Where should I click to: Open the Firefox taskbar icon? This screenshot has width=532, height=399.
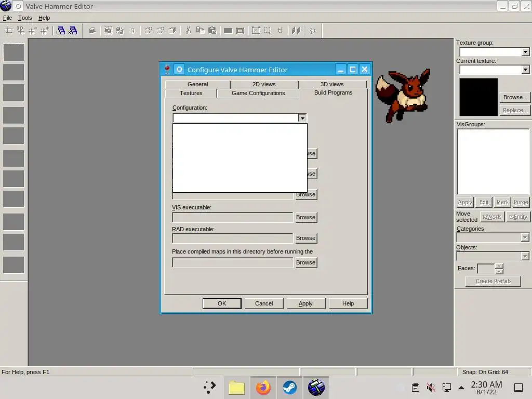pyautogui.click(x=263, y=388)
